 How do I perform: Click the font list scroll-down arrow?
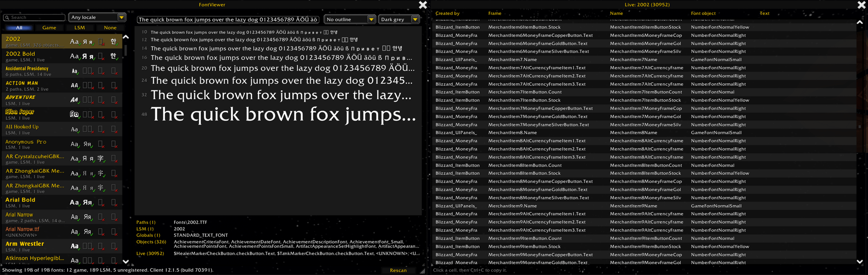point(126,261)
